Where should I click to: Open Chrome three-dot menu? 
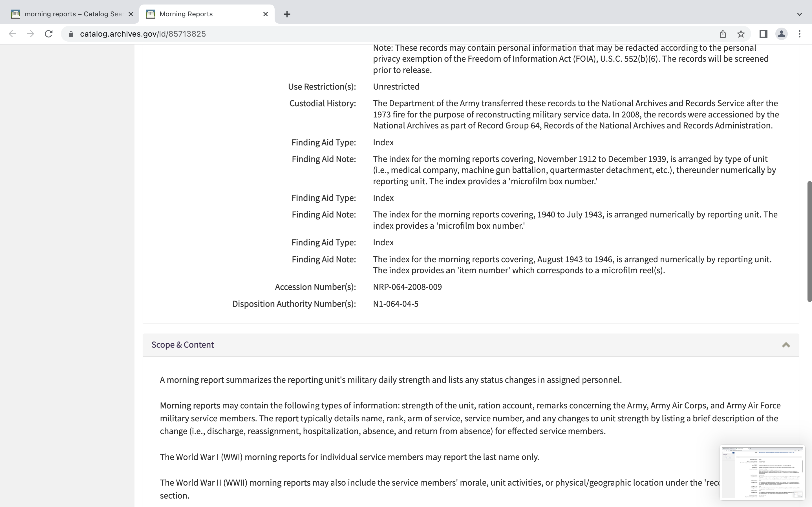800,34
